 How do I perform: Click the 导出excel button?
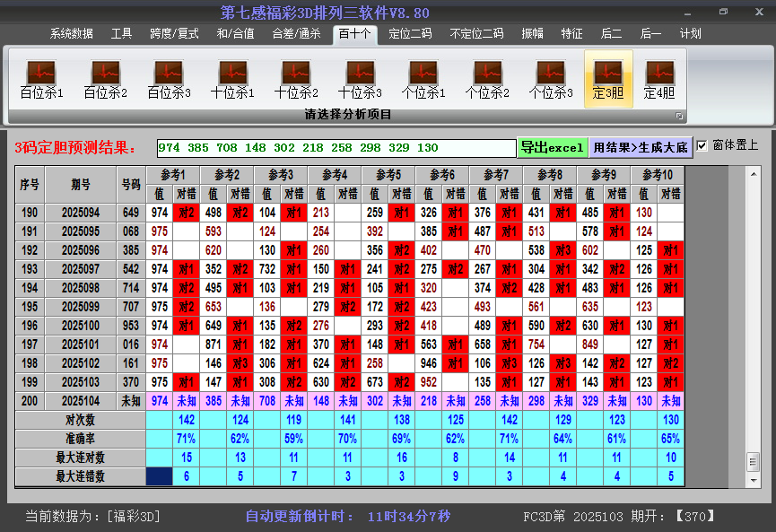(553, 147)
